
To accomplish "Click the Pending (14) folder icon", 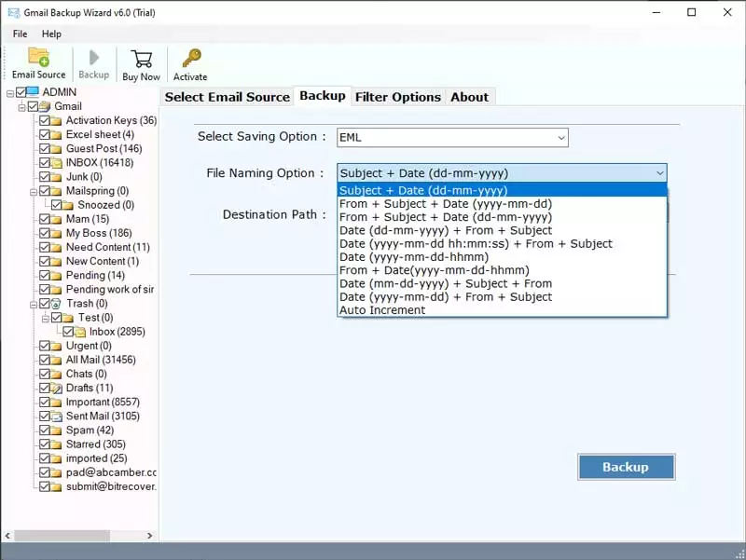I will [56, 276].
